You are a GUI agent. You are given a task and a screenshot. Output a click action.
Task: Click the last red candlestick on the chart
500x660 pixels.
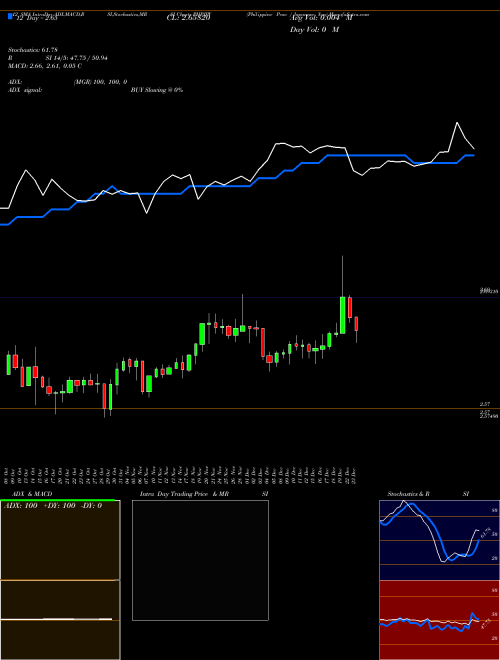[x=356, y=324]
